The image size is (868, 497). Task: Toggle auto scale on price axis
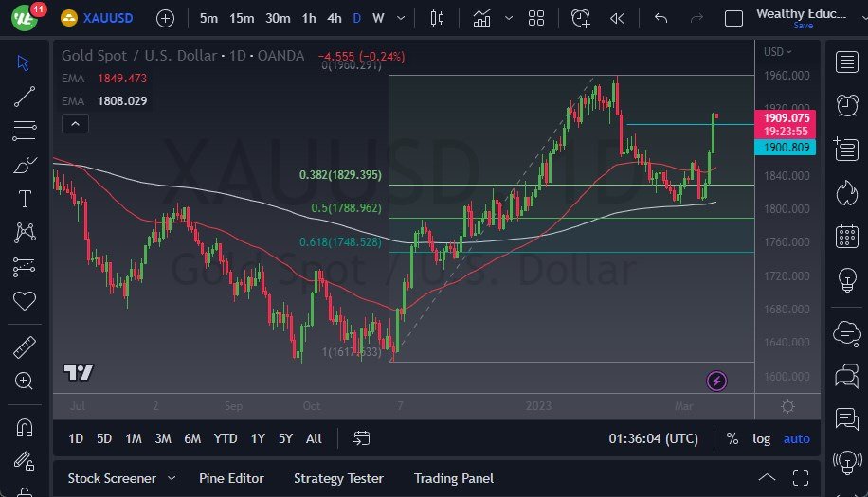tap(796, 438)
